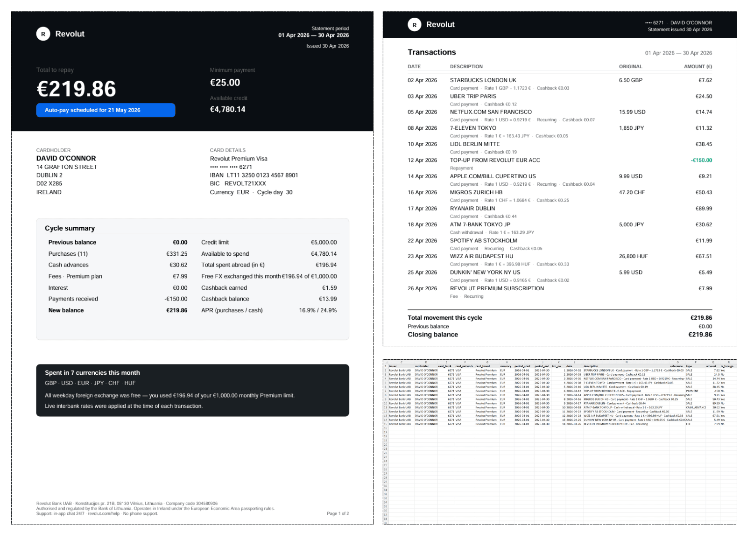Click the Auto-pay scheduled for 21 May 2026 banner

point(106,110)
